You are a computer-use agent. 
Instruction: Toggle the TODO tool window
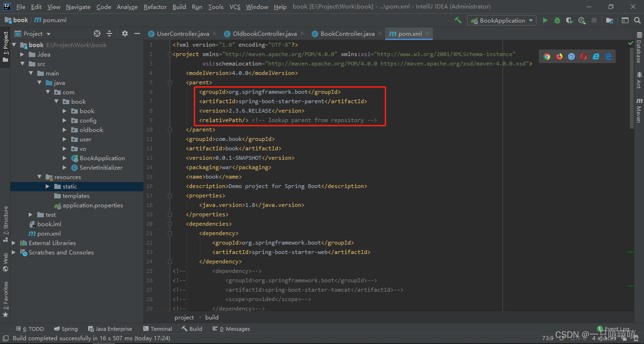[30, 329]
